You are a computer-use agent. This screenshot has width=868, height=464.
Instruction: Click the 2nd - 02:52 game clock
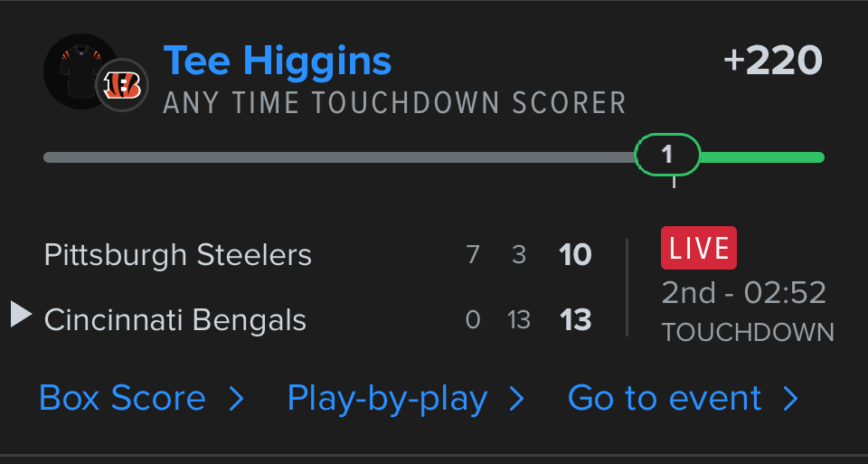click(743, 292)
